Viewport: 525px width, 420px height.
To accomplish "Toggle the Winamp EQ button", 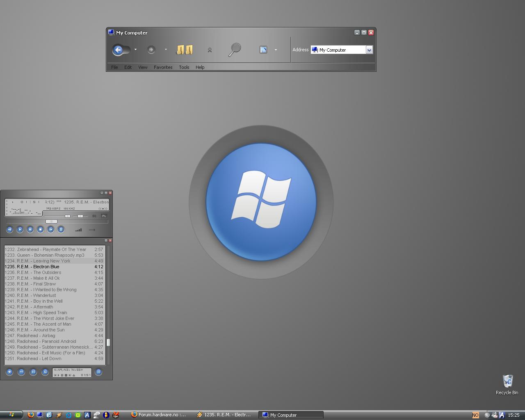I will [94, 216].
